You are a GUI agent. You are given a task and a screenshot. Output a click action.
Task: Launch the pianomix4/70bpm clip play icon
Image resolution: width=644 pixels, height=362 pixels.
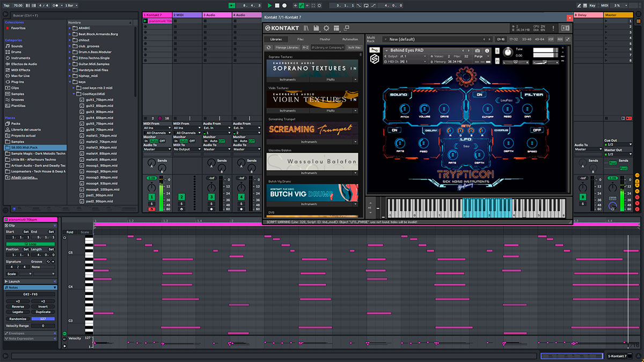(145, 21)
